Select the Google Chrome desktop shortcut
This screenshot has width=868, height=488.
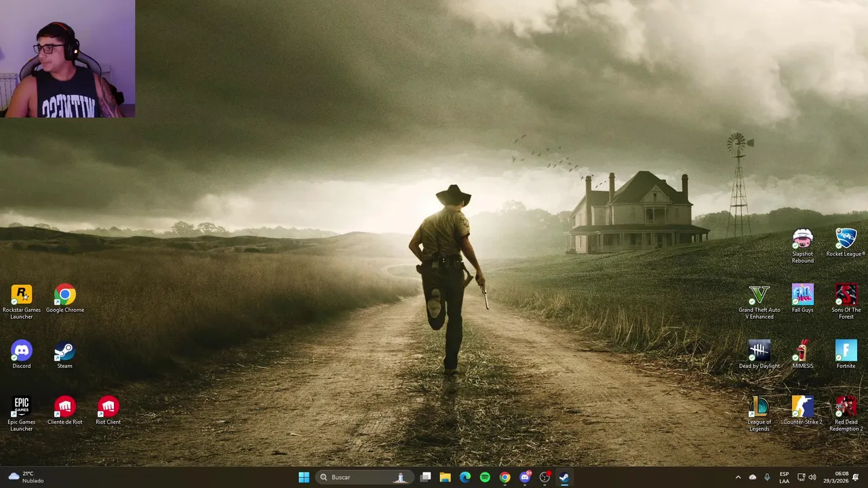[65, 298]
